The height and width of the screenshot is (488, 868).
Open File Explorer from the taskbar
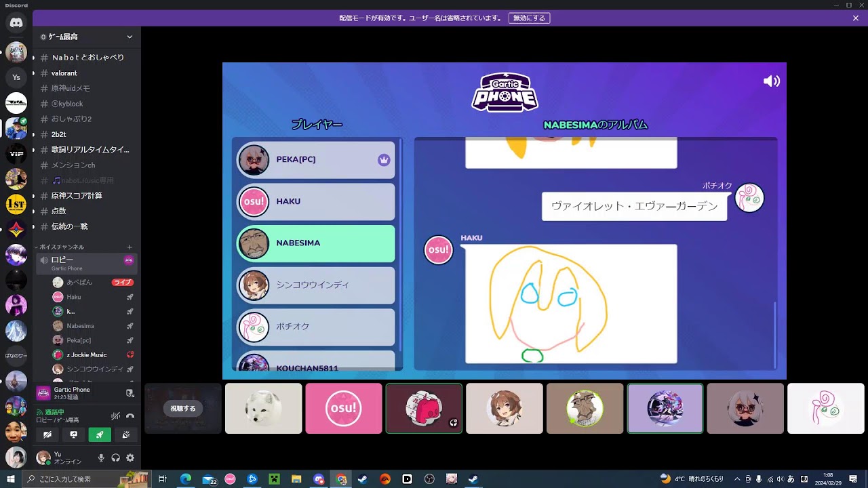coord(296,479)
